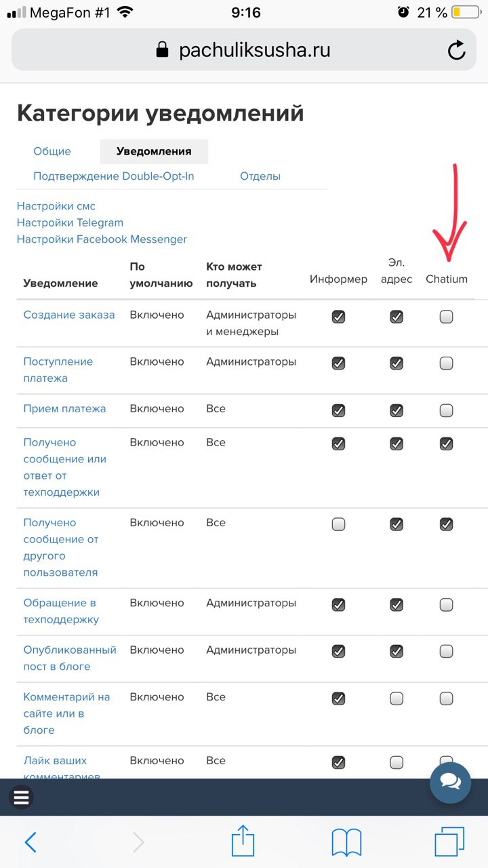Show open tabs via the tabs icon

(x=449, y=842)
